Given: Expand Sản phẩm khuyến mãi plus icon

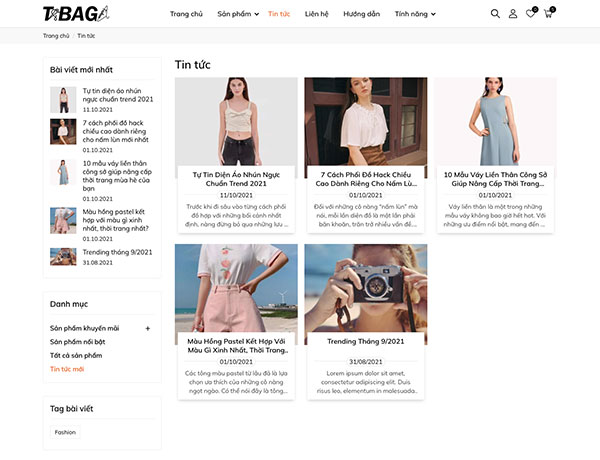Looking at the screenshot, I should point(148,328).
